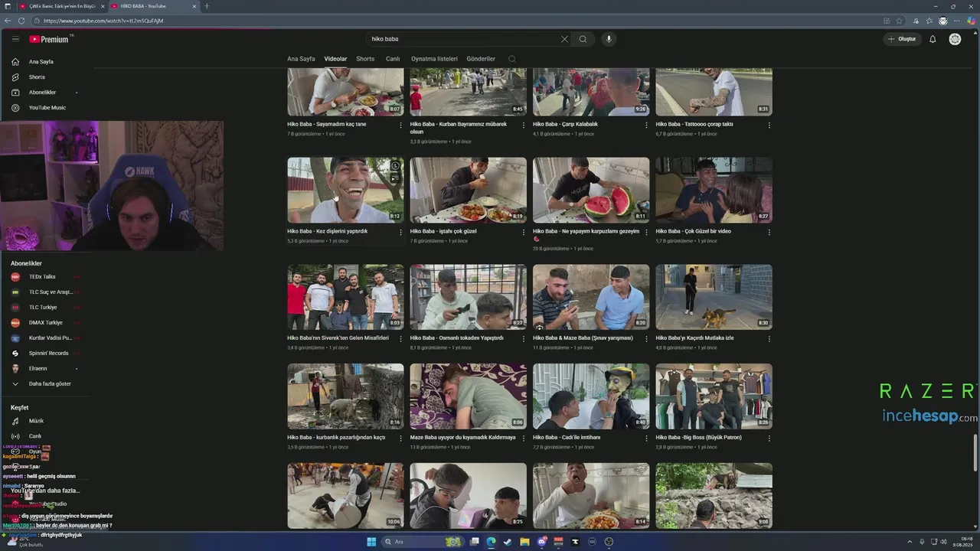Open OBS Studio from the taskbar
Screen dimensions: 980x551
click(x=609, y=542)
